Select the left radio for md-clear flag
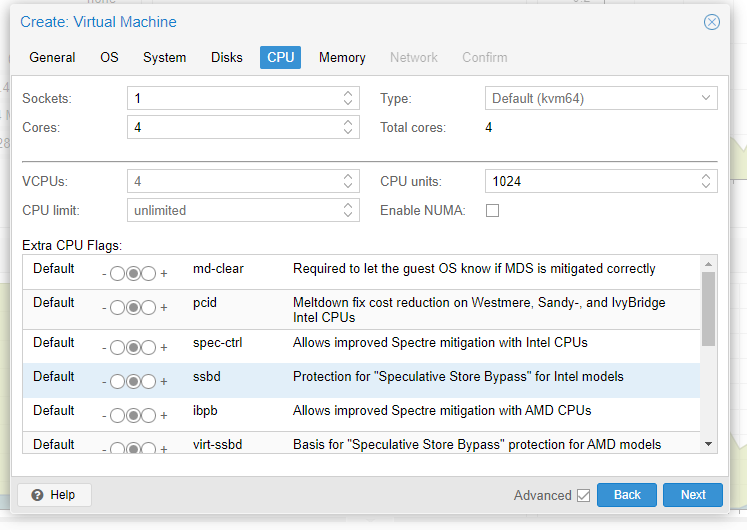Screen dimensions: 747x530 [117, 273]
